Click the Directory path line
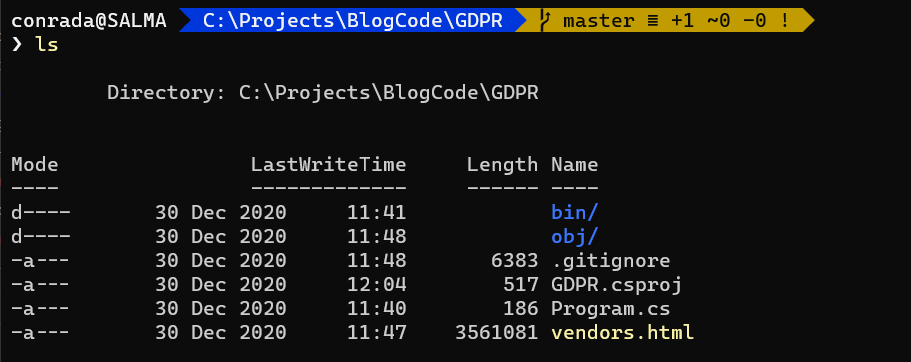This screenshot has width=911, height=362. point(323,92)
